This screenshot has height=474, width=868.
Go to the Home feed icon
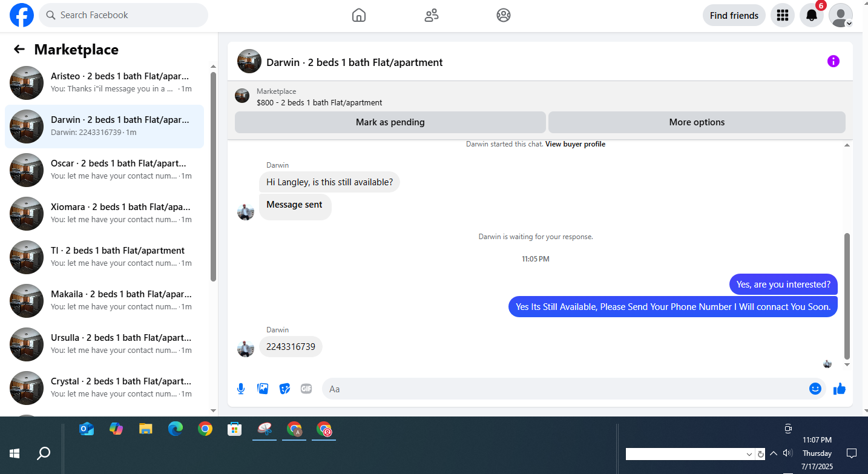[359, 15]
